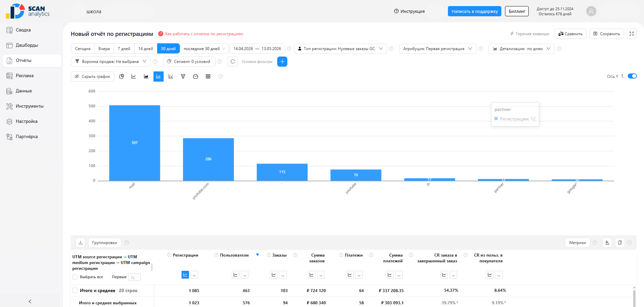Open Тип регистрации dropdown

click(340, 49)
